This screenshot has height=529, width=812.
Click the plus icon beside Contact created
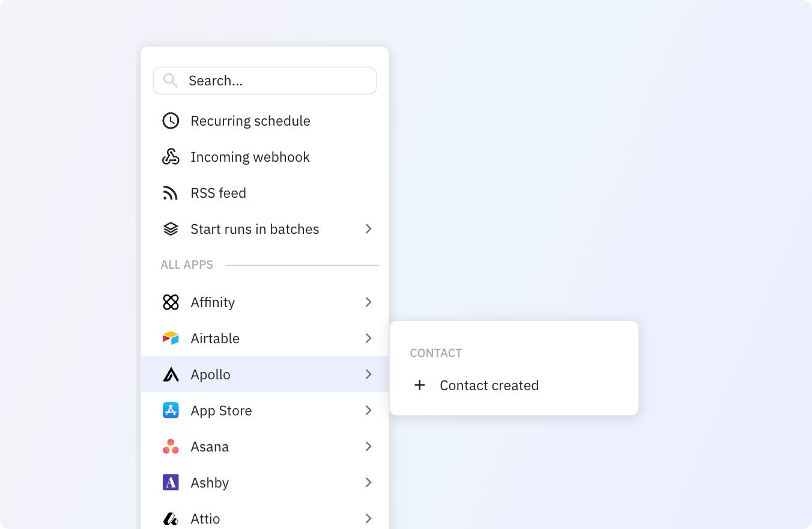(420, 385)
